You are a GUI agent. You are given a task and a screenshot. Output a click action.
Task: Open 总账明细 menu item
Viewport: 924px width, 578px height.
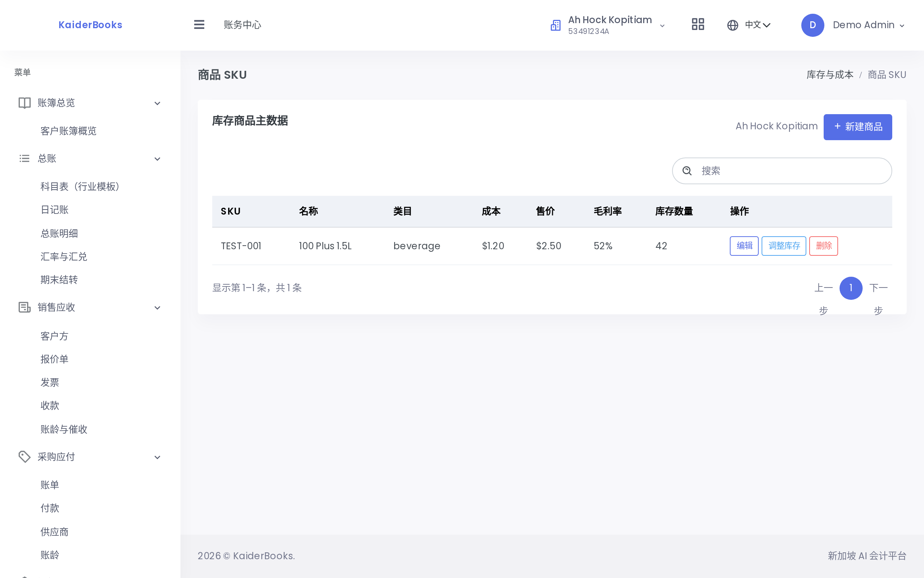pos(59,233)
